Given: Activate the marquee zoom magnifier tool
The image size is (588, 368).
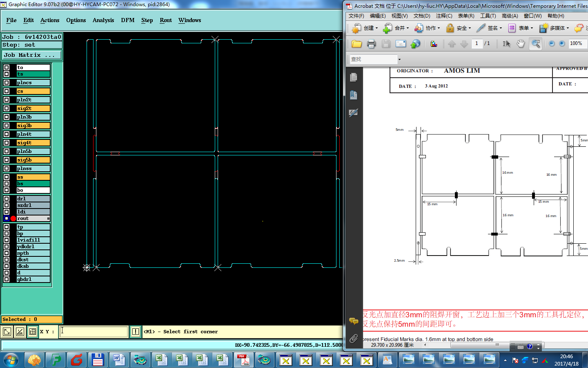Looking at the screenshot, I should click(x=535, y=44).
